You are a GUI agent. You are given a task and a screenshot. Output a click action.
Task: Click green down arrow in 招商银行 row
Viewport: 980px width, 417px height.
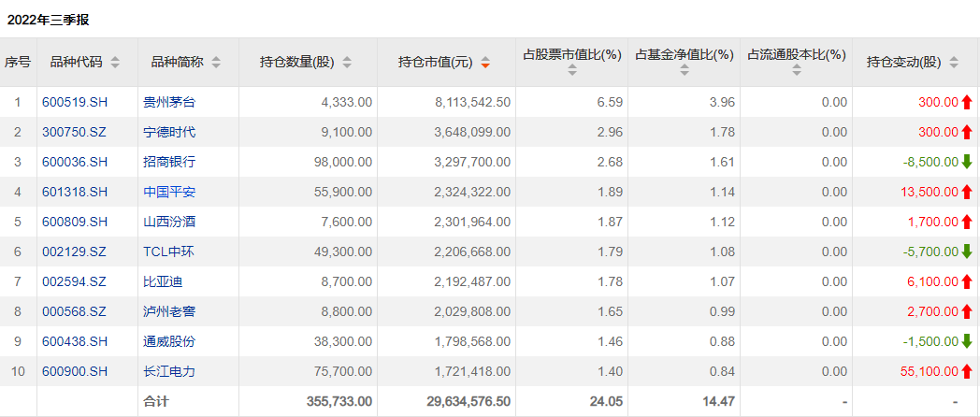click(x=967, y=163)
